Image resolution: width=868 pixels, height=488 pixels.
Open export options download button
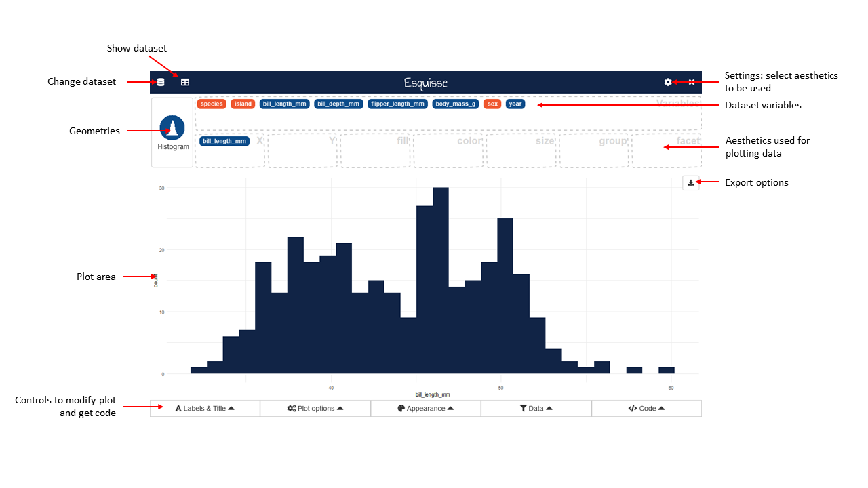coord(690,182)
